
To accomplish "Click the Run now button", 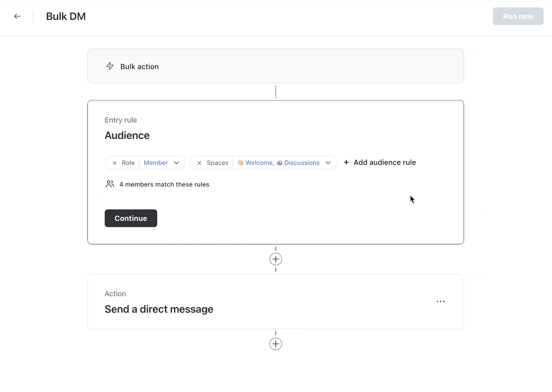I will [x=518, y=16].
